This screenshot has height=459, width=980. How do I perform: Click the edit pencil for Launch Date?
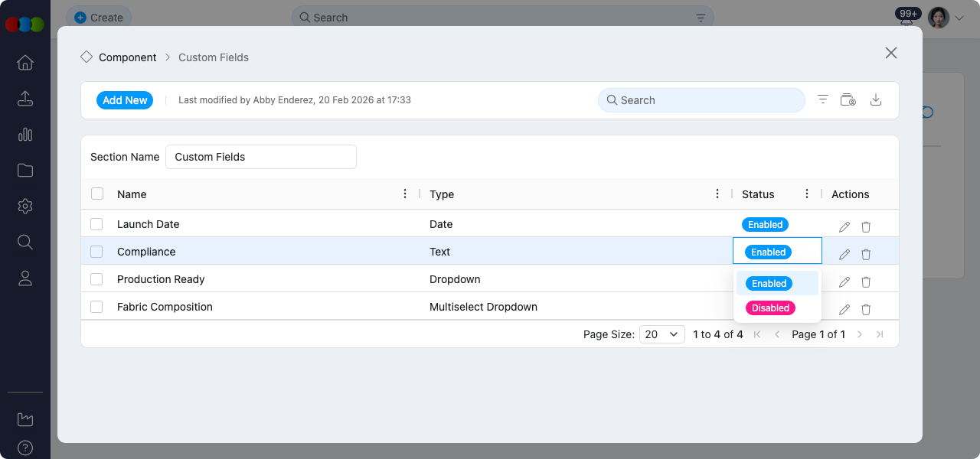[844, 227]
